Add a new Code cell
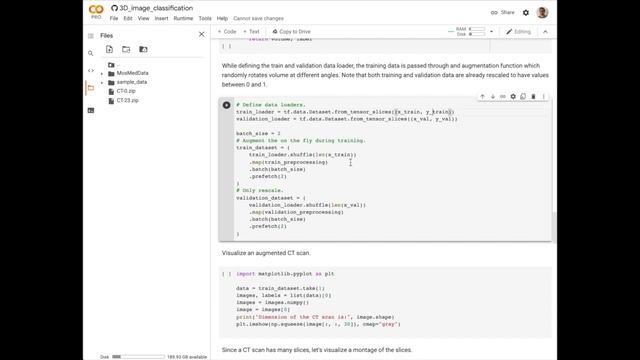640x360 pixels. point(227,31)
